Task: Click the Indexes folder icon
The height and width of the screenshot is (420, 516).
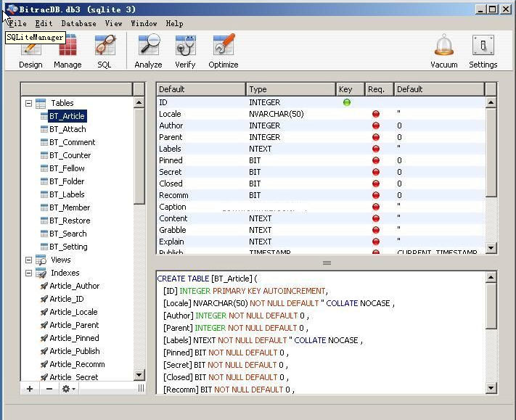Action: coord(41,273)
